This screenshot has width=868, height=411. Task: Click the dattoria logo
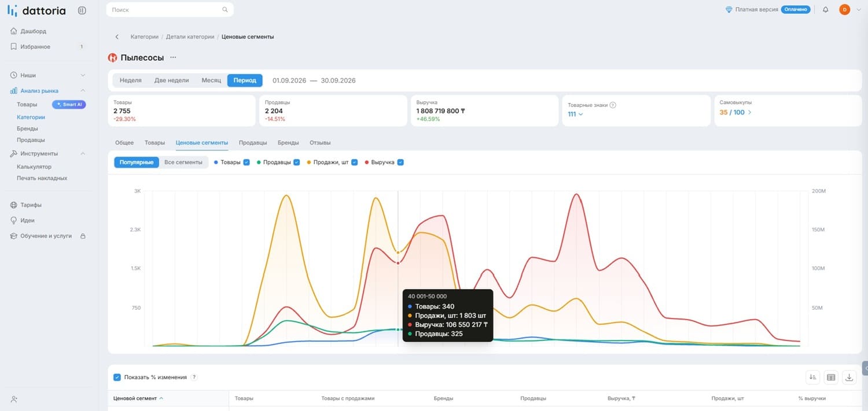point(36,10)
